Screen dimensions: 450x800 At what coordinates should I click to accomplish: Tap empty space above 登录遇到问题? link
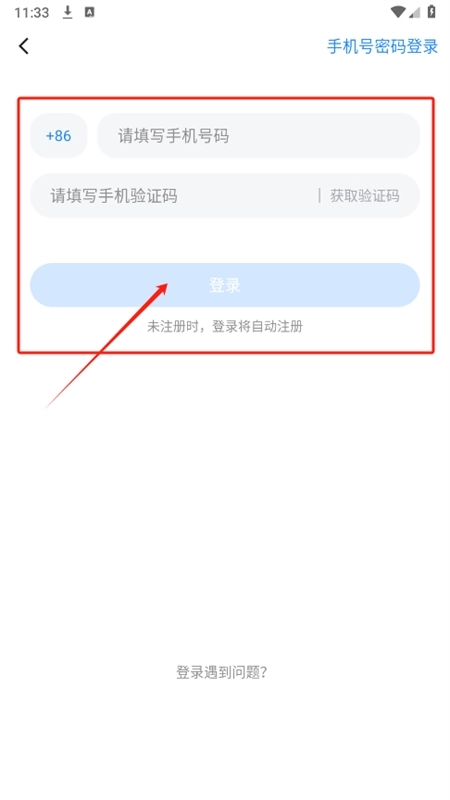coord(225,510)
